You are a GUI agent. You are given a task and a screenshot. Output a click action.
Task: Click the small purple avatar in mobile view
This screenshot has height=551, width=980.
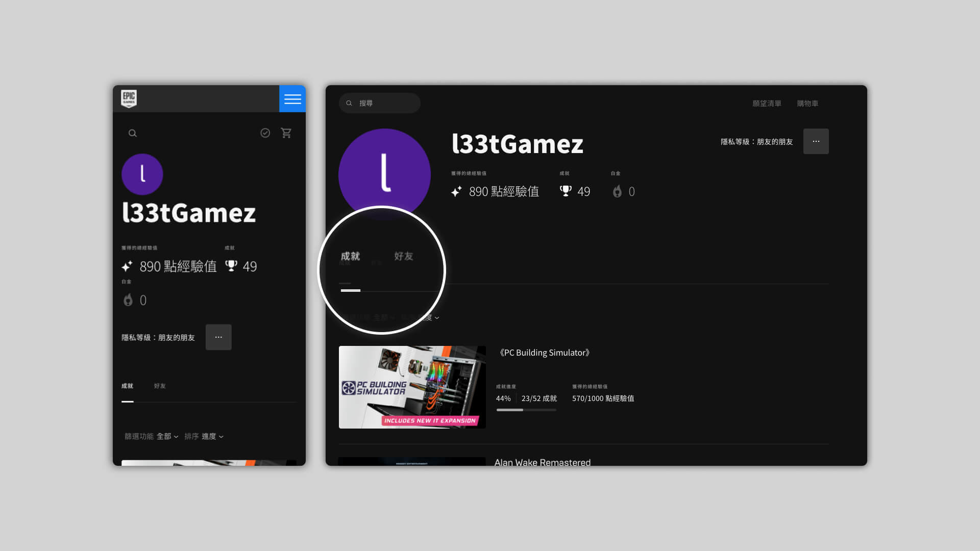click(142, 174)
